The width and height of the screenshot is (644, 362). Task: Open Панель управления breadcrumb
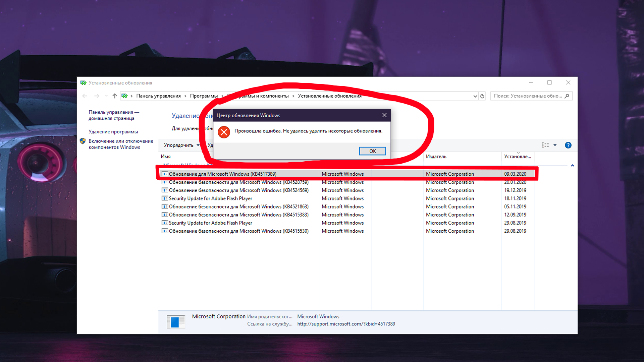[x=158, y=96]
